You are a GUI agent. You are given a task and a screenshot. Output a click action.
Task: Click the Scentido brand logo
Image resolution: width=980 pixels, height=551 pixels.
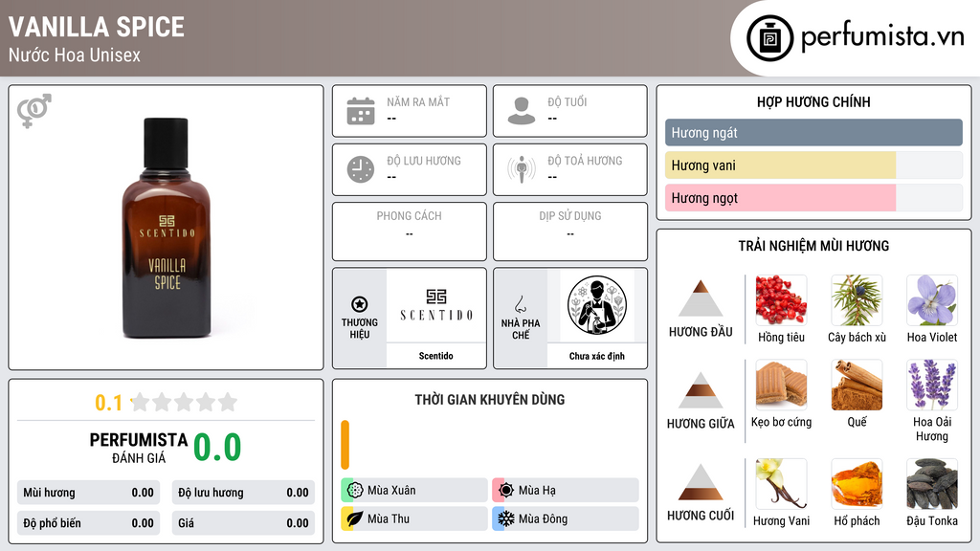click(x=436, y=305)
